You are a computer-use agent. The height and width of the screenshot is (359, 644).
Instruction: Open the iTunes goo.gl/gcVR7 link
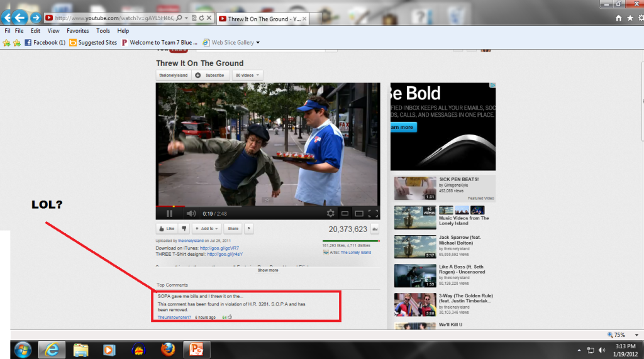(x=219, y=248)
